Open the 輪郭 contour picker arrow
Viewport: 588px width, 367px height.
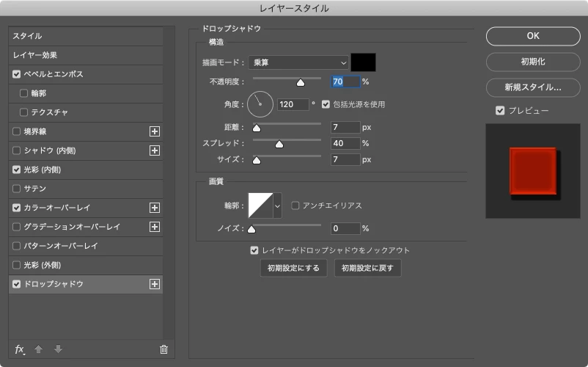point(277,206)
